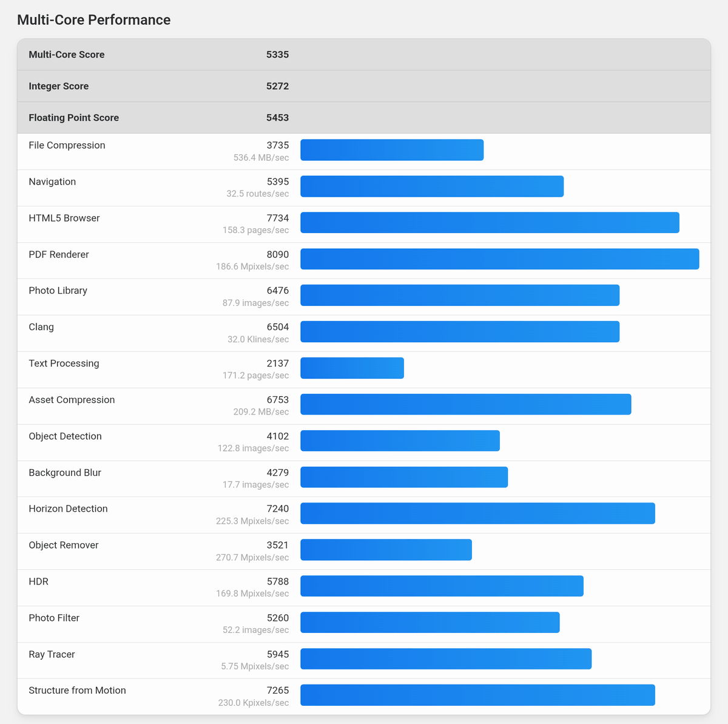This screenshot has height=724, width=728.
Task: Select the HDR benchmark label
Action: coord(38,581)
